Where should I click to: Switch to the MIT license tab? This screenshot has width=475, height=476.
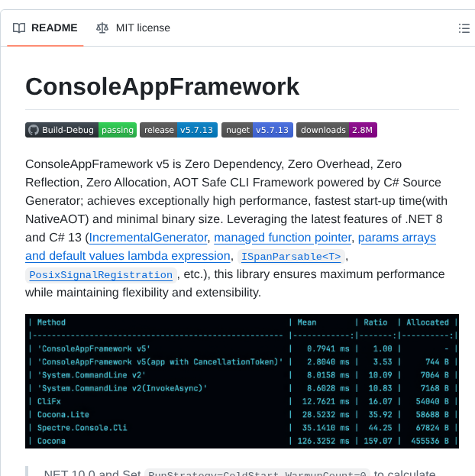pyautogui.click(x=133, y=28)
